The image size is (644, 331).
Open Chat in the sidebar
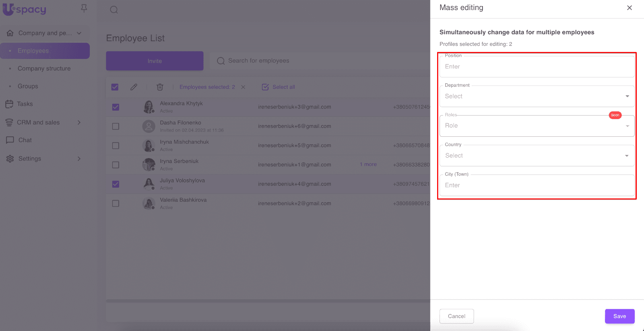click(25, 140)
